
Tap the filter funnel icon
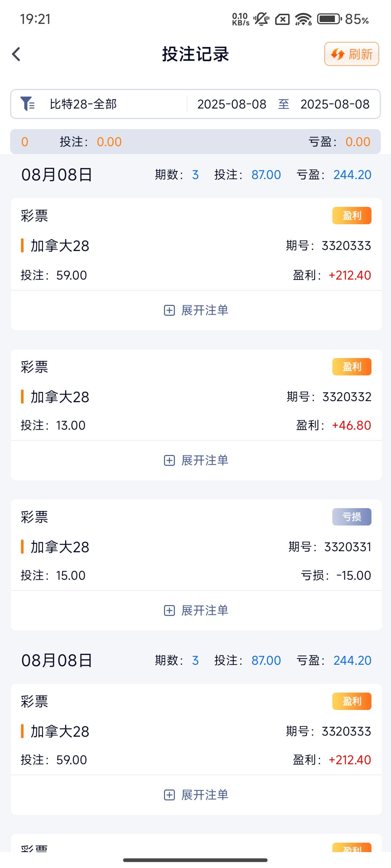[x=28, y=104]
